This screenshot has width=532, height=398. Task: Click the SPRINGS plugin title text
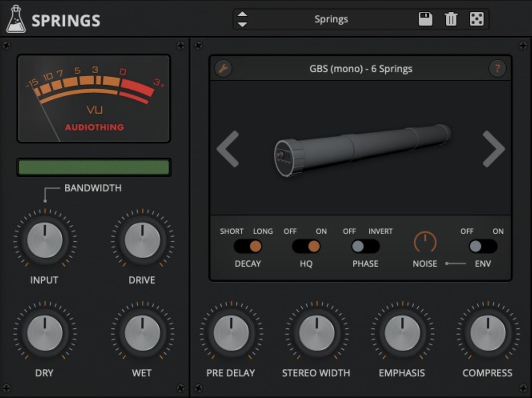coord(66,20)
